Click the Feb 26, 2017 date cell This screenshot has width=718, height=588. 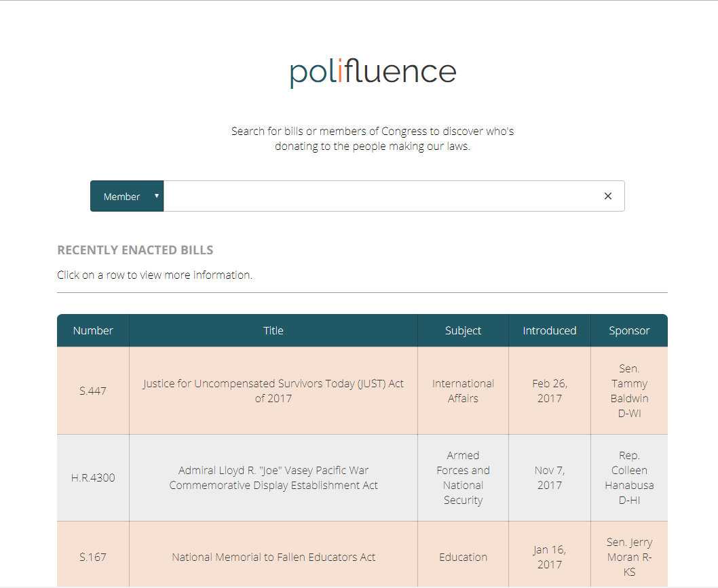[x=550, y=391]
